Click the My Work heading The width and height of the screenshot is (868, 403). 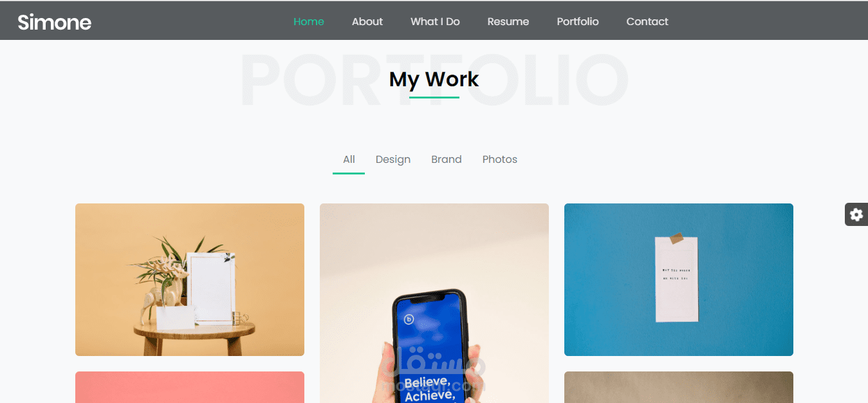tap(434, 79)
